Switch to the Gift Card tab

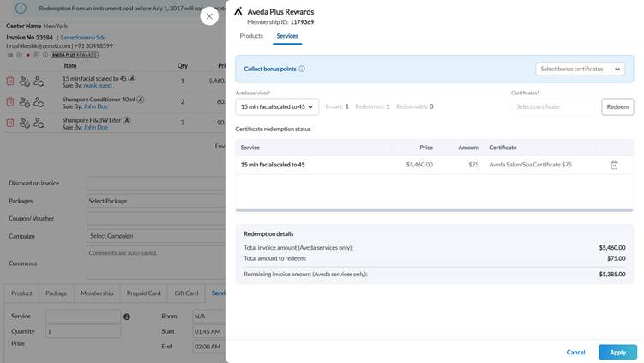coord(186,293)
